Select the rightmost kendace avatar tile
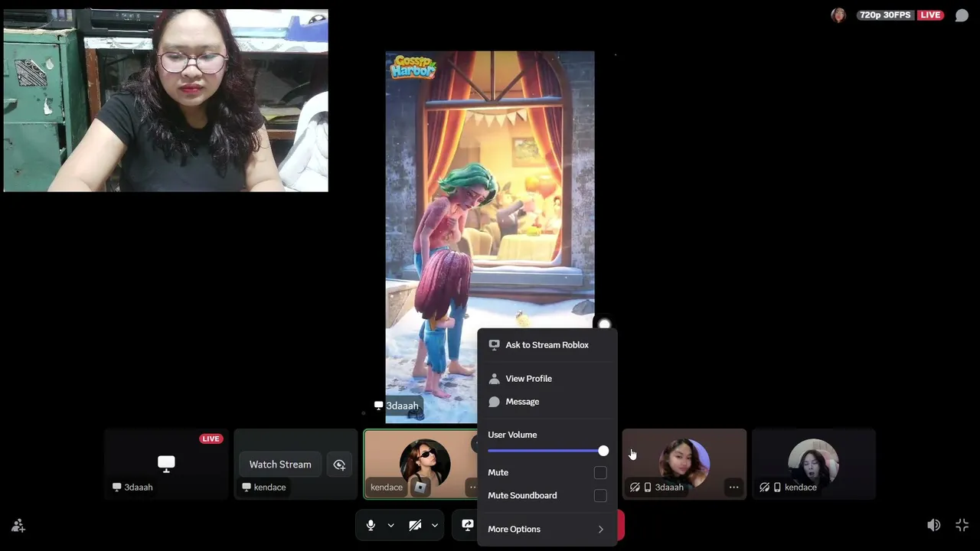Screen dimensions: 980x551 (814, 465)
